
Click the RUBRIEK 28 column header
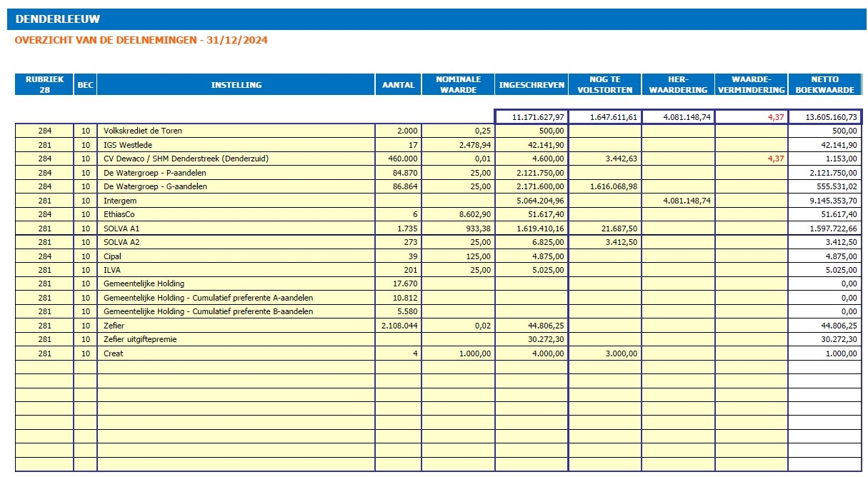coord(44,85)
